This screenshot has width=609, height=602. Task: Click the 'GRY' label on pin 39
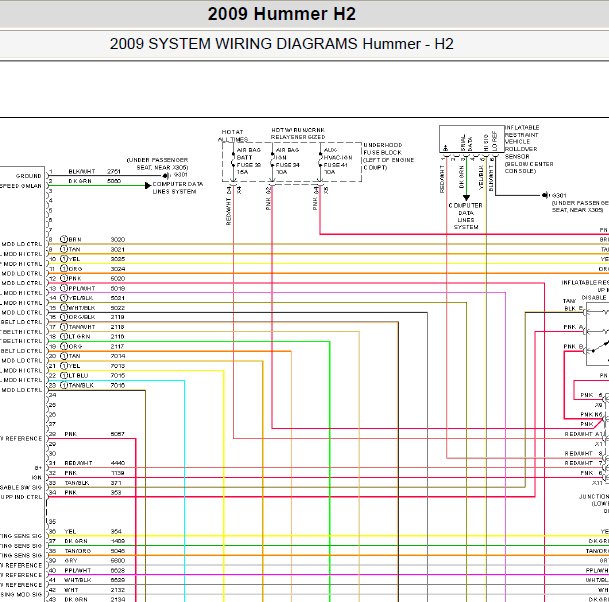[71, 560]
